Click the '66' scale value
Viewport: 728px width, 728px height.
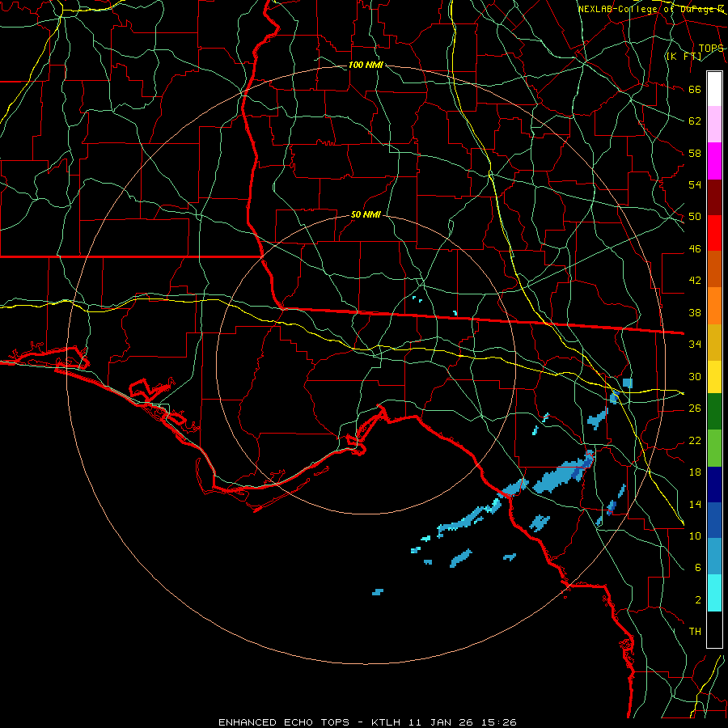click(695, 90)
